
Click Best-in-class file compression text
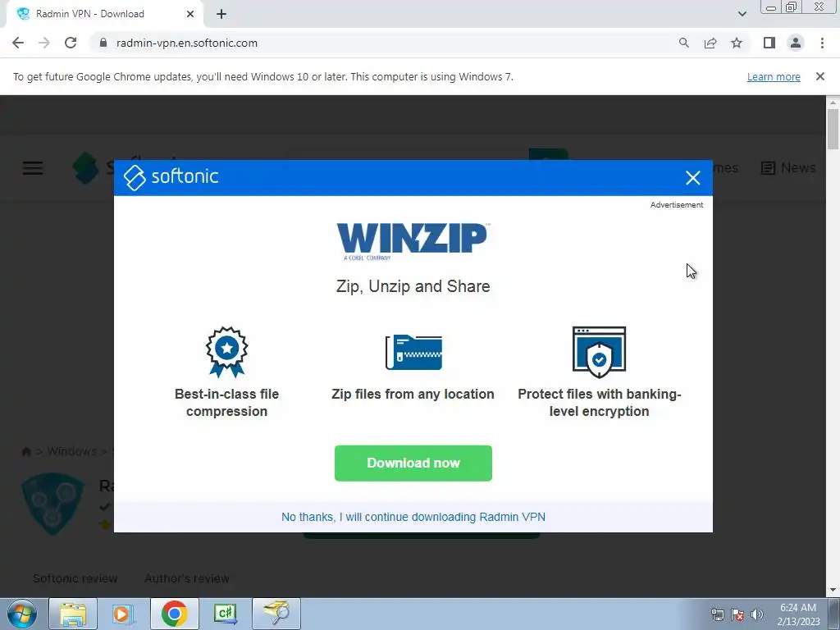(226, 402)
